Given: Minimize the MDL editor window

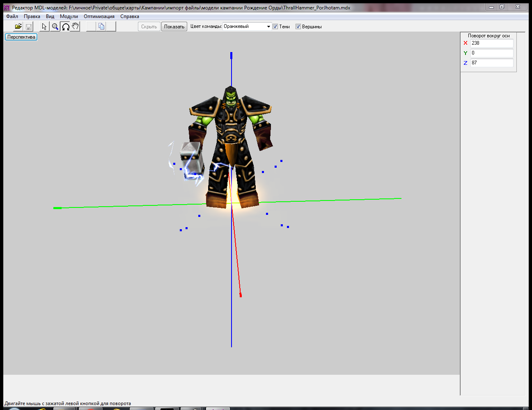Looking at the screenshot, I should pyautogui.click(x=491, y=7).
